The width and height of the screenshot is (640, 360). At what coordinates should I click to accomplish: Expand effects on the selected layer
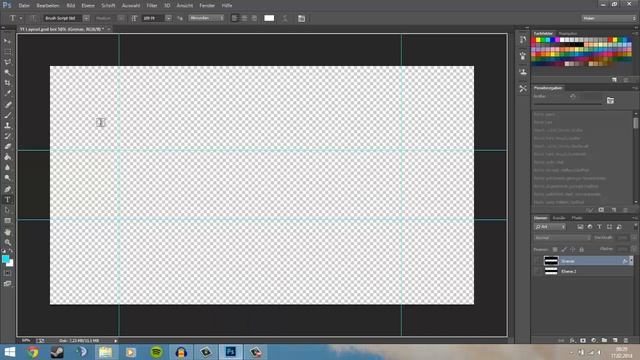pos(631,261)
